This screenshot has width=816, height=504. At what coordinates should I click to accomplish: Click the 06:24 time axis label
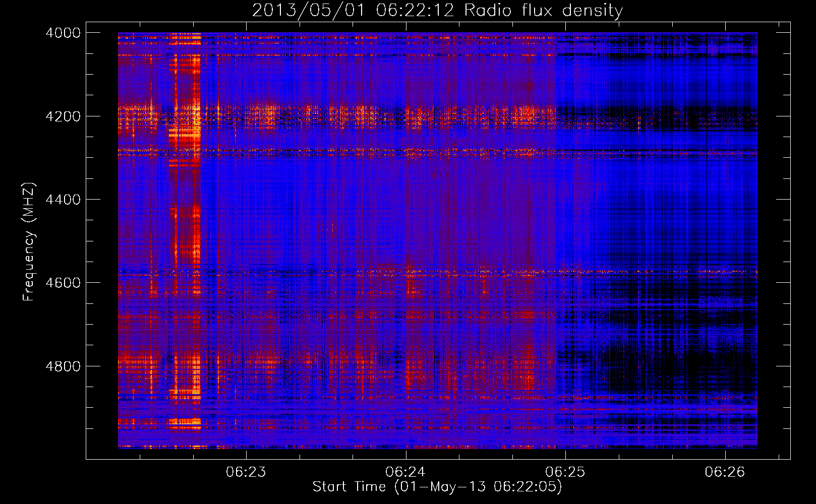tap(405, 472)
